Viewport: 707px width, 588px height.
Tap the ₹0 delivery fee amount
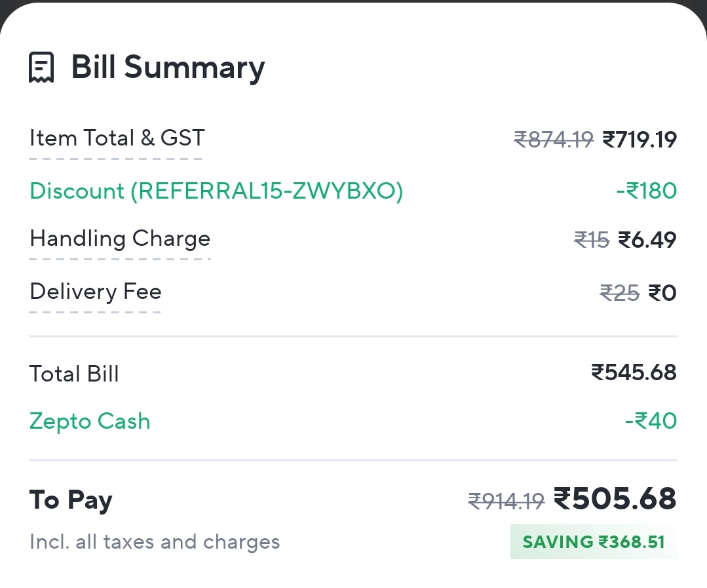tap(662, 292)
